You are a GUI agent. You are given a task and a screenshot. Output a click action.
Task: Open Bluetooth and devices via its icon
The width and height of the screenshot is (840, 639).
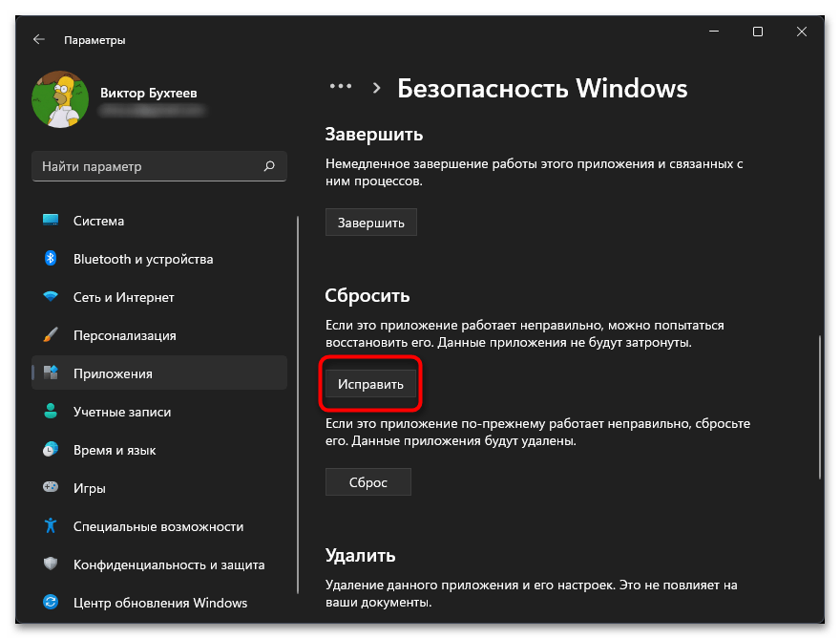coord(52,259)
